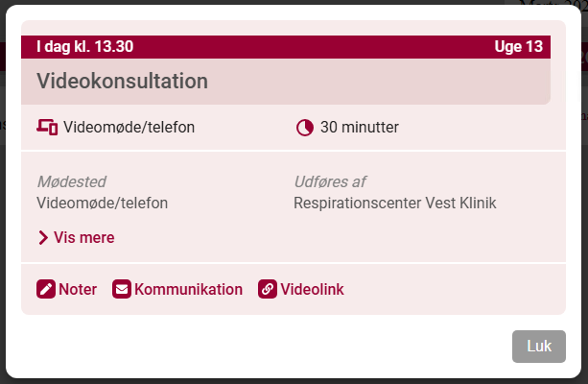The image size is (588, 384).
Task: Click the video meeting devices icon
Action: pyautogui.click(x=47, y=127)
